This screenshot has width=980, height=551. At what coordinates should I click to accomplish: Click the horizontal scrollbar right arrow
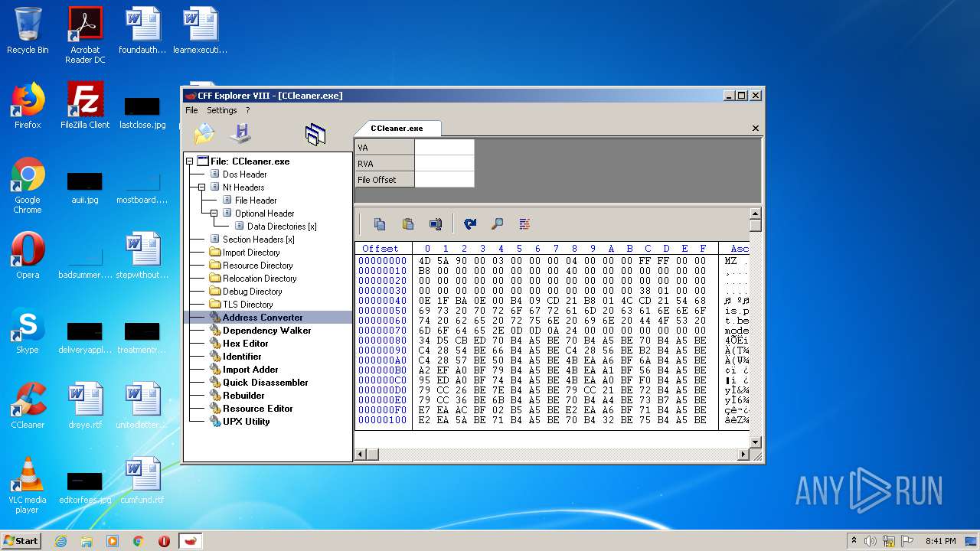pos(743,455)
